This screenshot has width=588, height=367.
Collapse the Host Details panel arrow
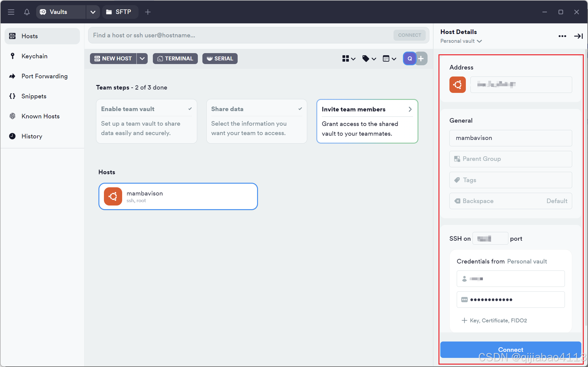tap(578, 36)
